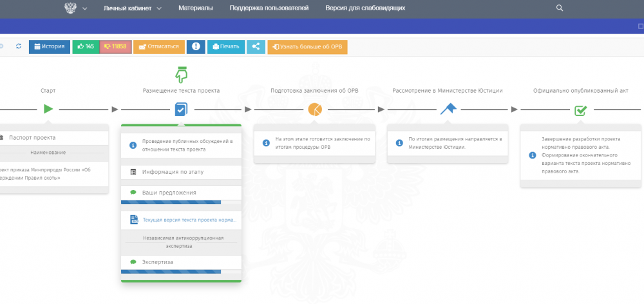
Task: Click the green play icon at Старт stage
Action: point(48,109)
